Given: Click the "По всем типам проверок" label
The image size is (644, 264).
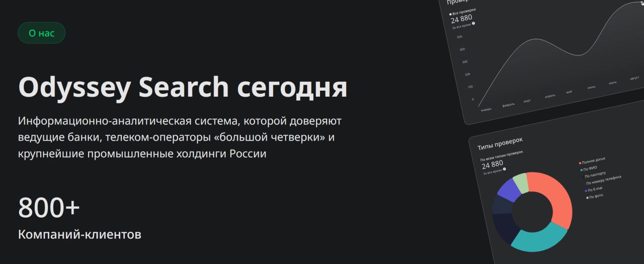Looking at the screenshot, I should [502, 156].
